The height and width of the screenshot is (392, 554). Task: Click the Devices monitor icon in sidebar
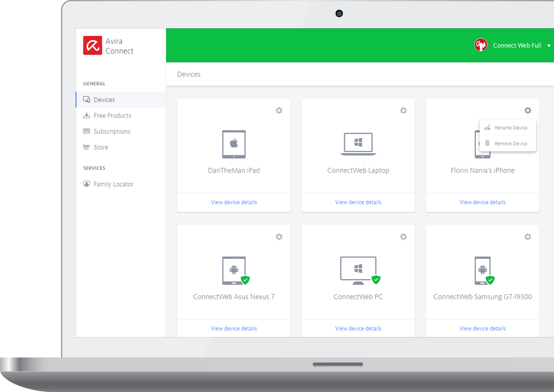click(86, 99)
